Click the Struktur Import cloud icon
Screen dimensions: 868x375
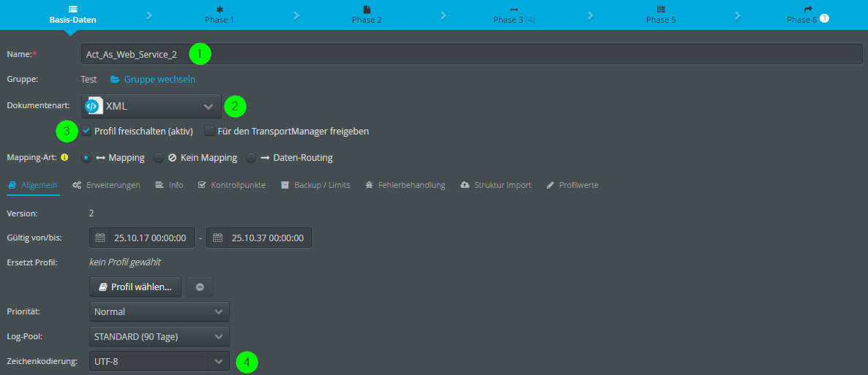point(465,185)
